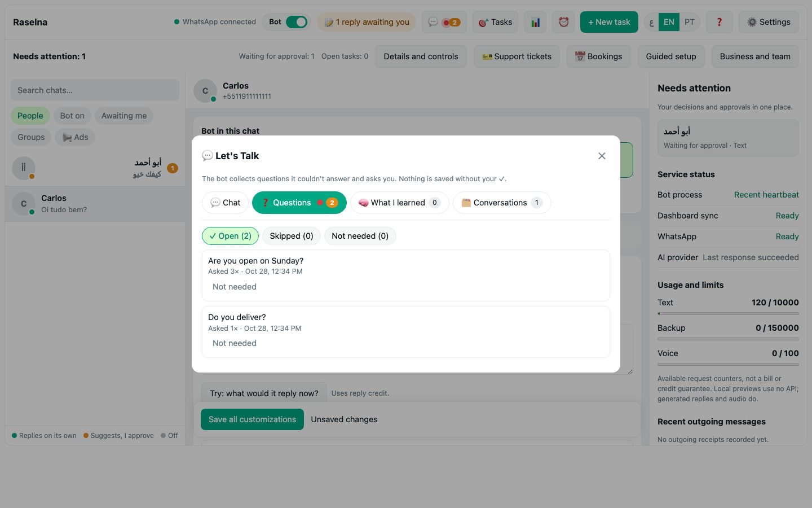812x508 pixels.
Task: Open Business and team
Action: [x=755, y=56]
